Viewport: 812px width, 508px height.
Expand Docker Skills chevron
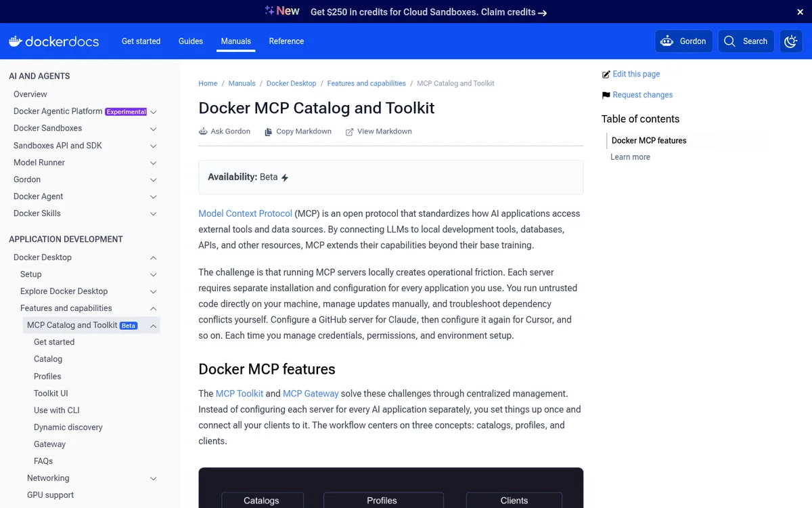[154, 213]
